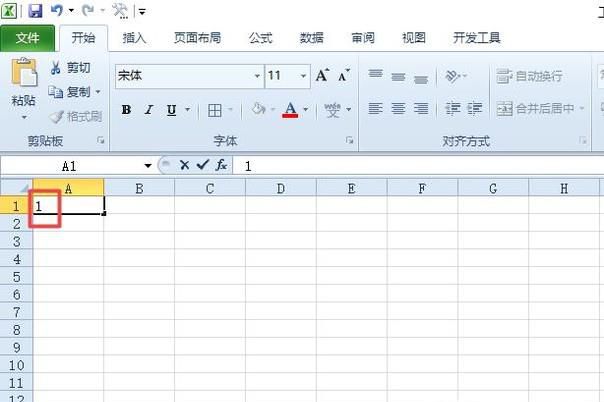Click the Enter checkmark in formula bar
This screenshot has width=604, height=402.
[203, 165]
